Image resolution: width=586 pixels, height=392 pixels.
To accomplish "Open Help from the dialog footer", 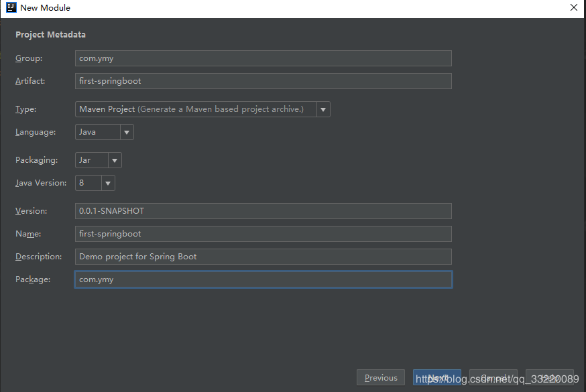I will point(549,377).
